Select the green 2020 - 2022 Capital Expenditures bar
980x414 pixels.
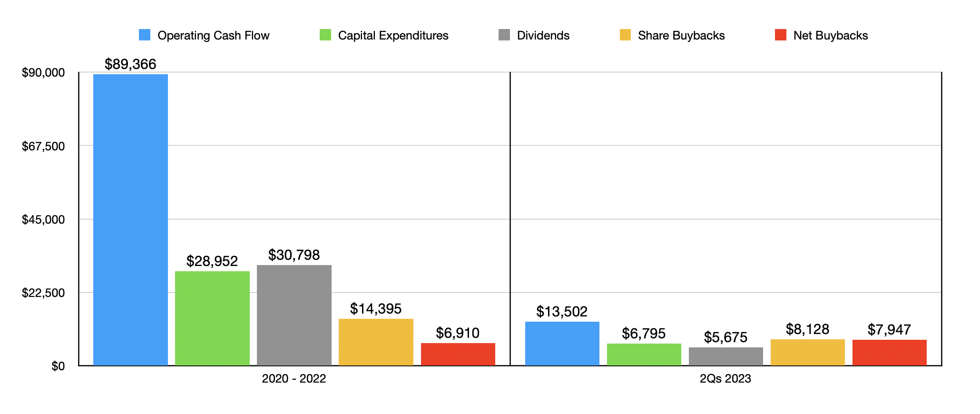[212, 318]
